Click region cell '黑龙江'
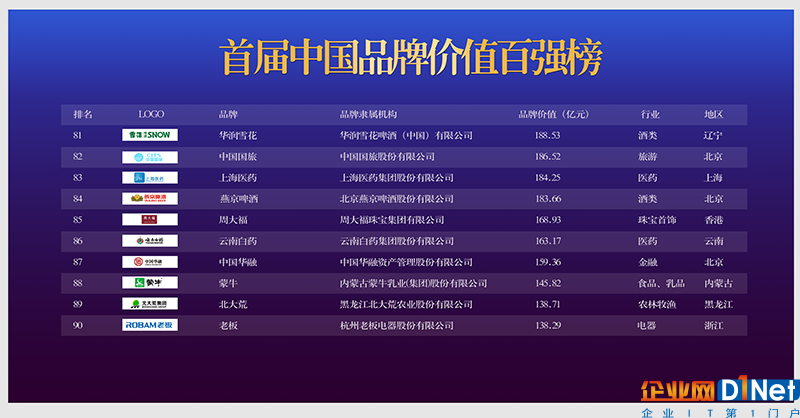Screen dimensions: 800x418 click(718, 304)
